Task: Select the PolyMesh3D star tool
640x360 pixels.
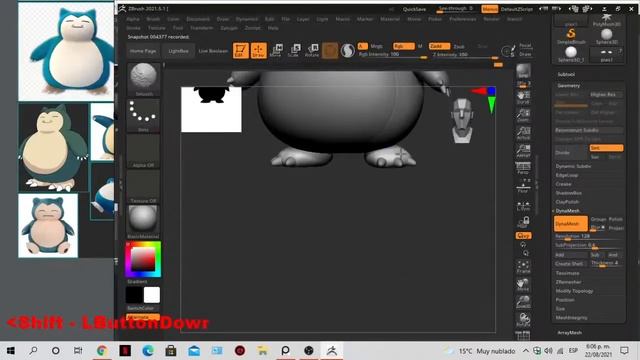Action: click(x=607, y=20)
